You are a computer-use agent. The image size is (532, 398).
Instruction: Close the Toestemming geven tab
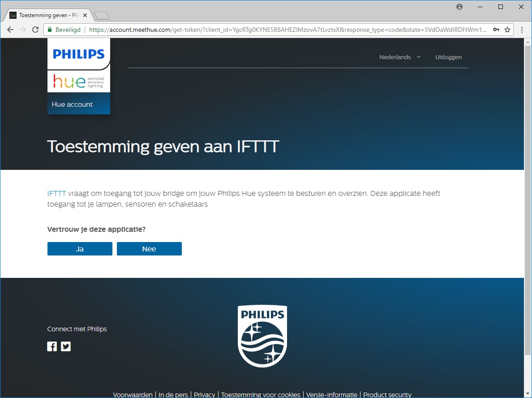[85, 15]
